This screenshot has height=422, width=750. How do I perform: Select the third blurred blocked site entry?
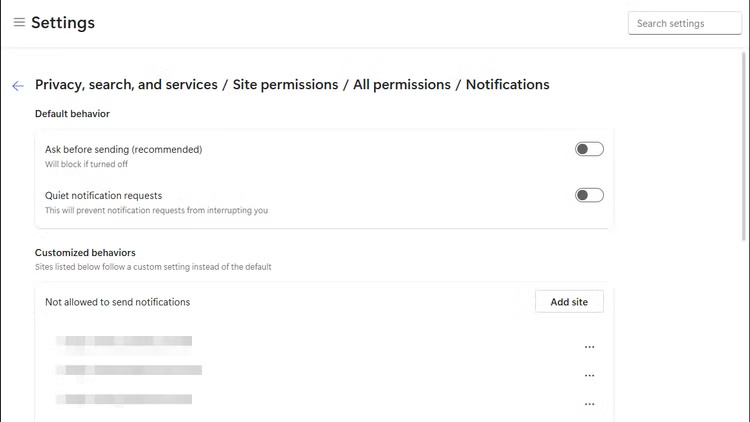point(124,400)
